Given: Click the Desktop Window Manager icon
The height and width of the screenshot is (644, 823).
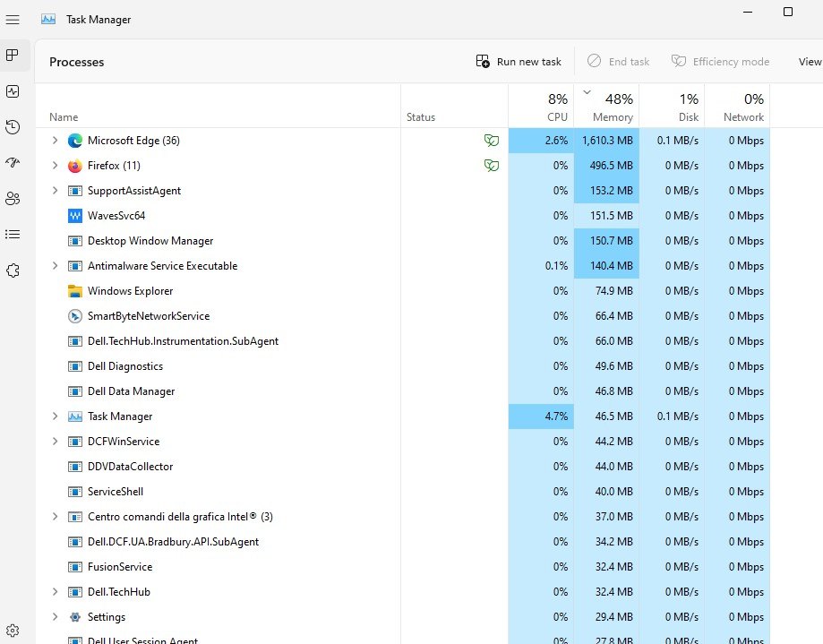Looking at the screenshot, I should [x=75, y=241].
